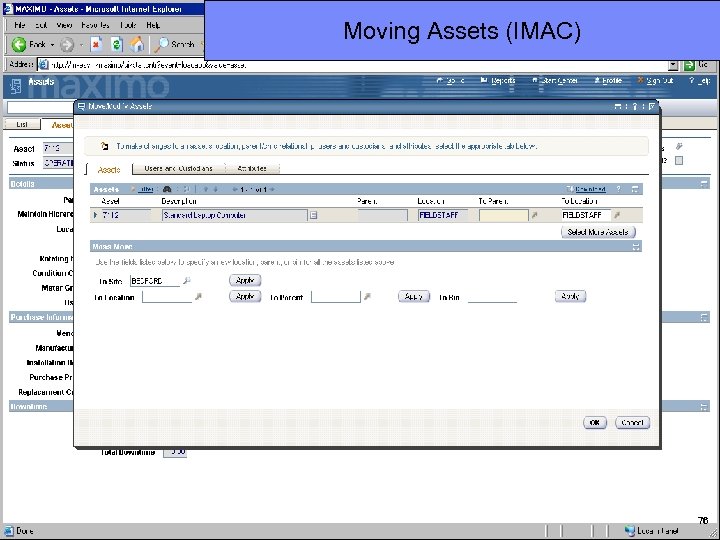Click previous page arrow before 1 - 1 of 1
720x540 pixels.
pos(235,189)
